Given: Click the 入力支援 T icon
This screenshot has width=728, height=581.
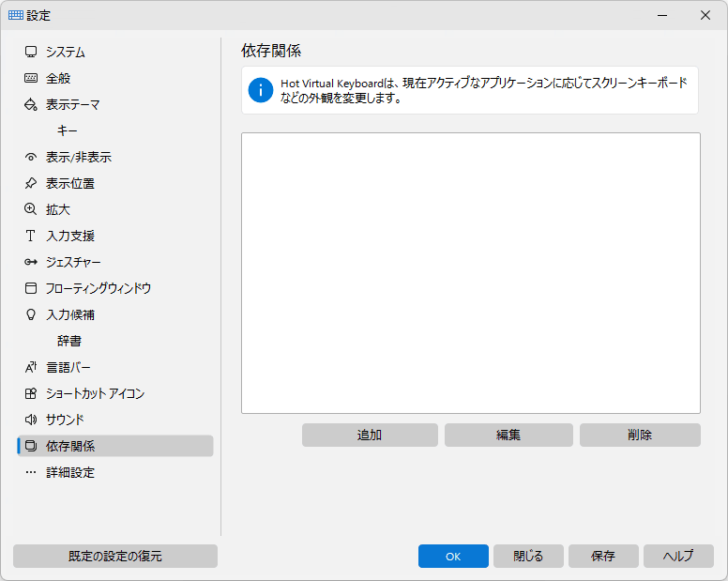Looking at the screenshot, I should (x=31, y=236).
